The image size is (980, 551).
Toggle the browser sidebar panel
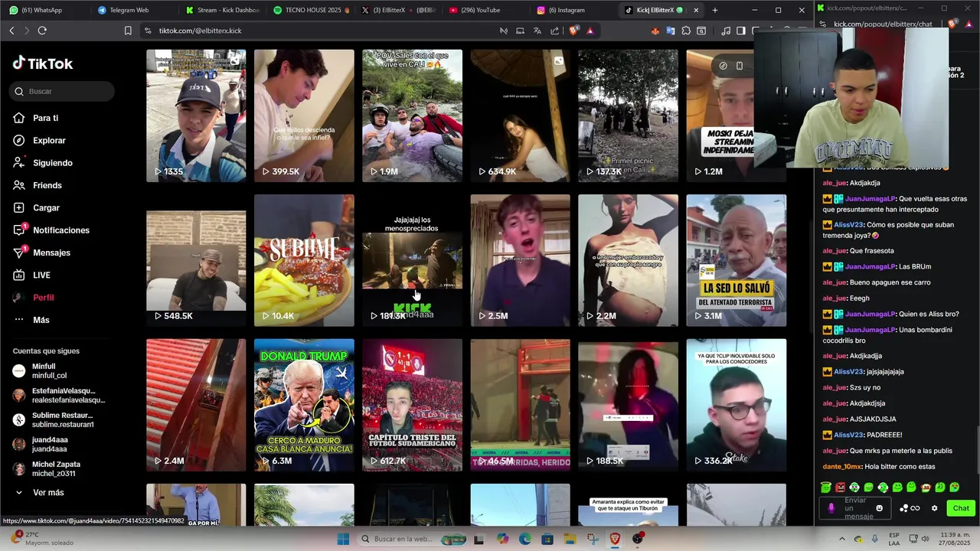pyautogui.click(x=741, y=31)
